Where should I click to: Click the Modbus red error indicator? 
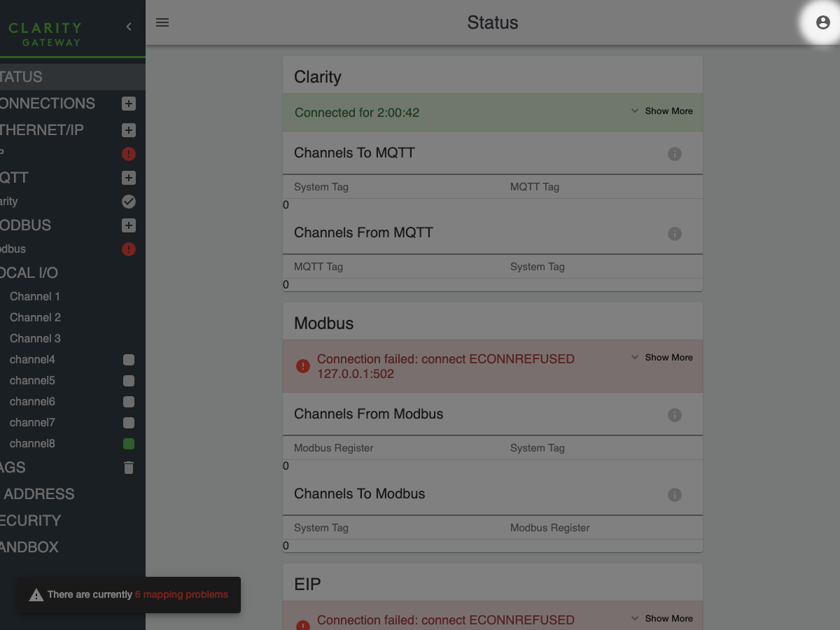(x=129, y=249)
